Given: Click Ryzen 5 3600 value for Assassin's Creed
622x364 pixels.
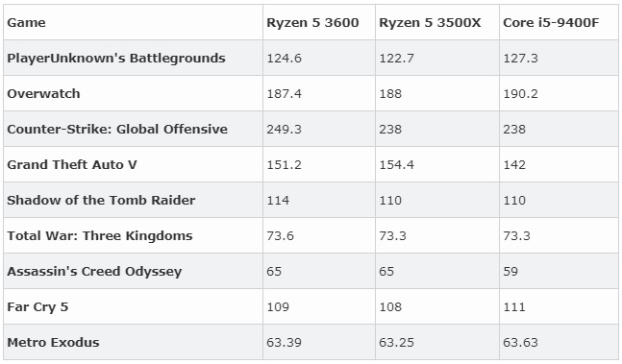Looking at the screenshot, I should coord(274,271).
